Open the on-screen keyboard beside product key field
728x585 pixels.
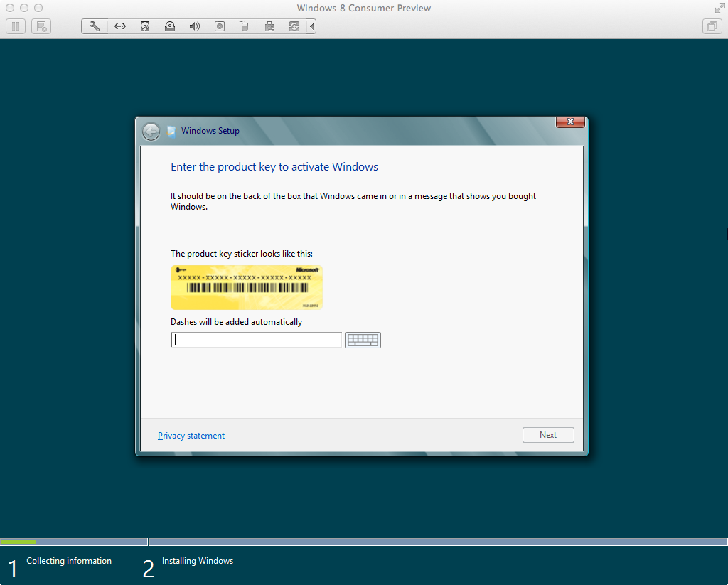point(363,340)
